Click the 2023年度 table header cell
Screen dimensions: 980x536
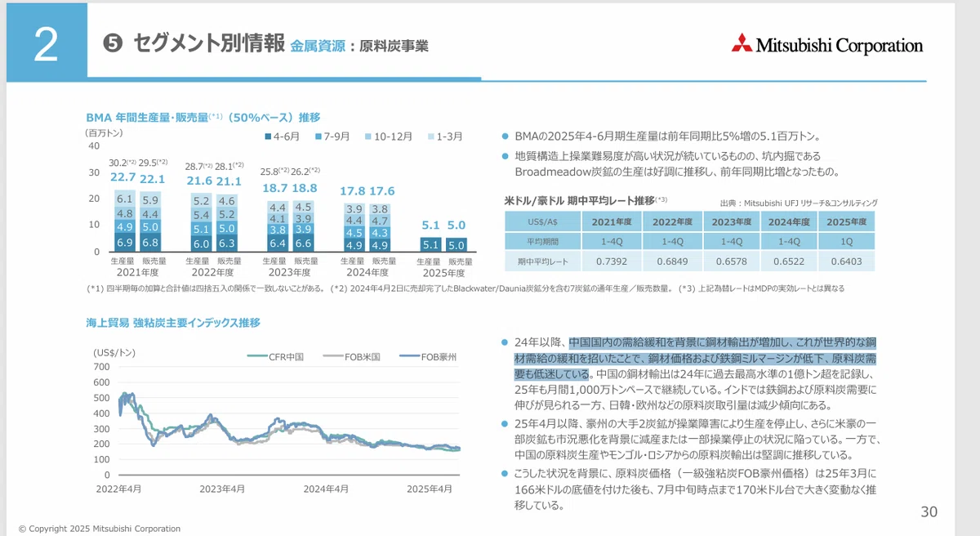(x=733, y=221)
